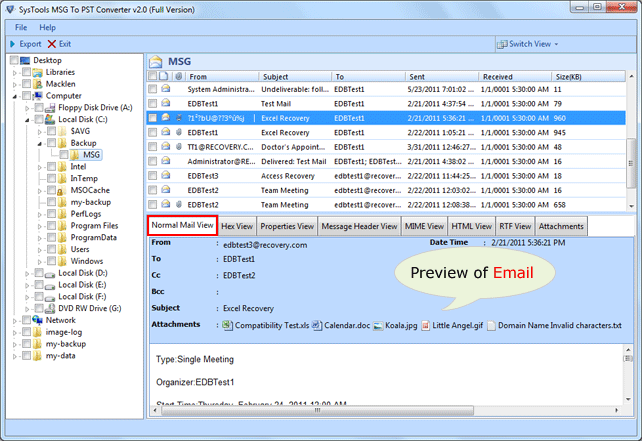Click the document type column header icon
642x441 pixels.
[164, 76]
